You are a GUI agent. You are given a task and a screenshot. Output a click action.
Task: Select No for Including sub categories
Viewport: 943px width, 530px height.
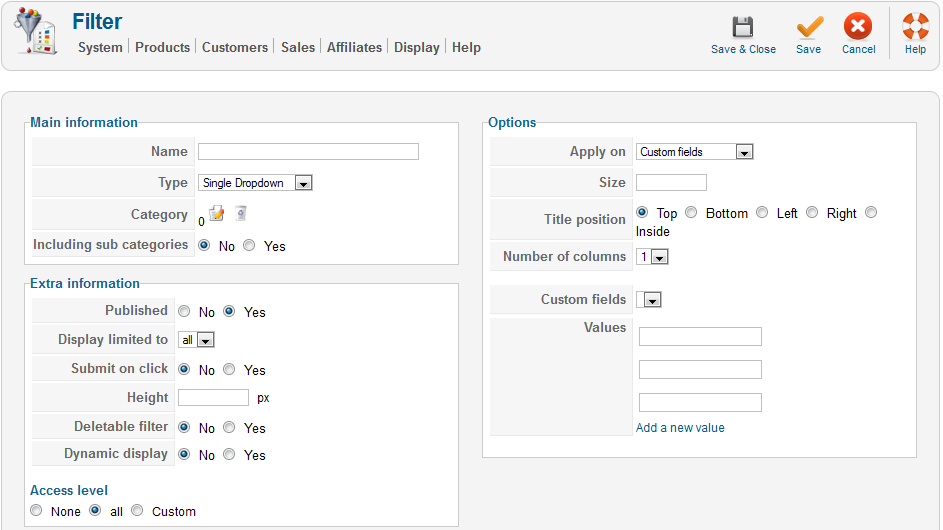(x=204, y=245)
